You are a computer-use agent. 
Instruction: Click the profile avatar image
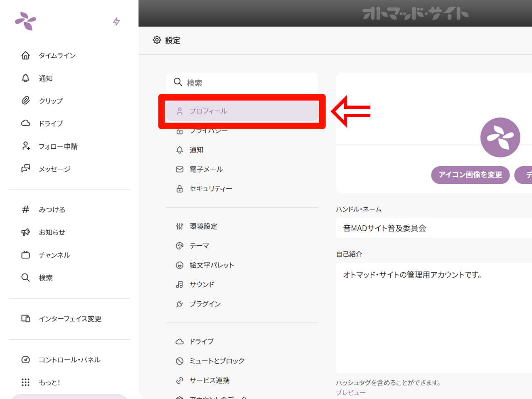(x=500, y=138)
